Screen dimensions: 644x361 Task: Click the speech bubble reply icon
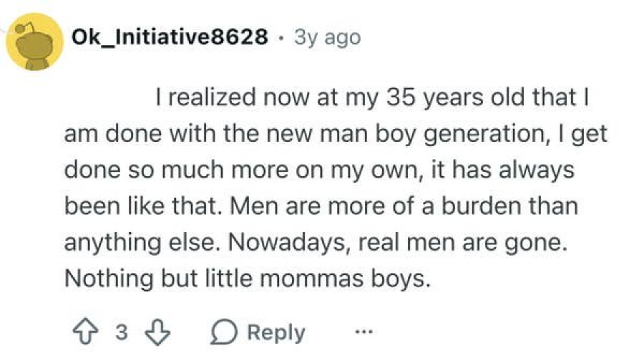224,332
